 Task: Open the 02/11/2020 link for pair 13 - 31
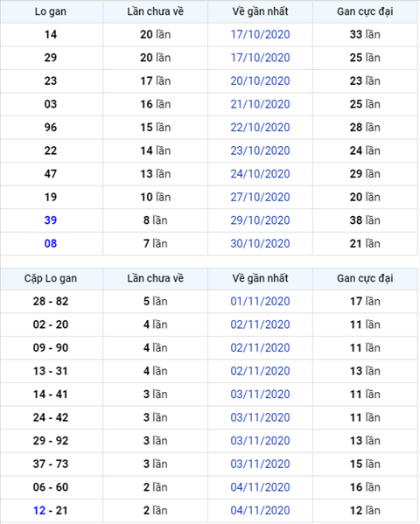click(x=260, y=371)
